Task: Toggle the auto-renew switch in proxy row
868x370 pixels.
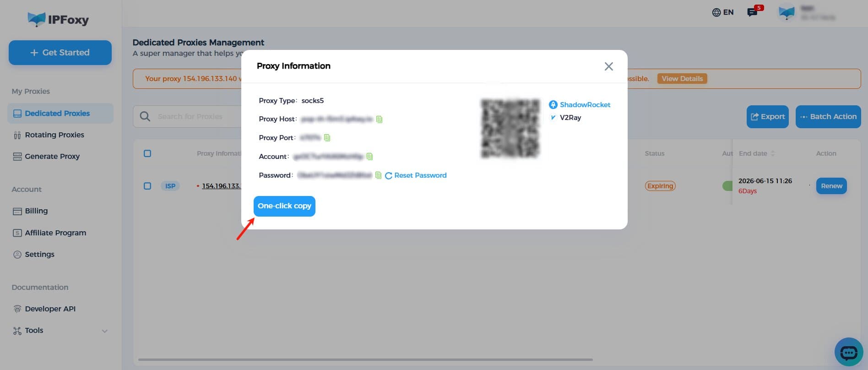Action: click(x=727, y=186)
